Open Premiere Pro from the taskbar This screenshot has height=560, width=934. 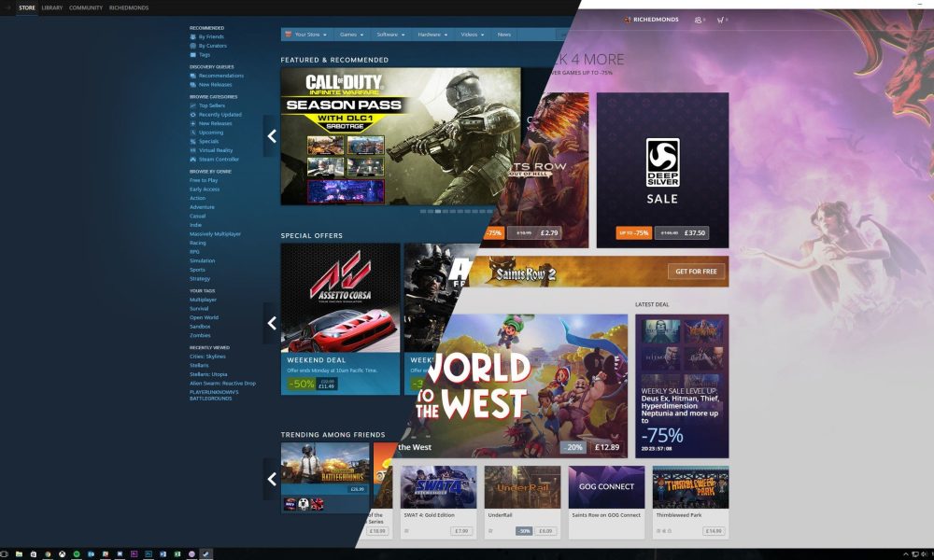pos(134,554)
